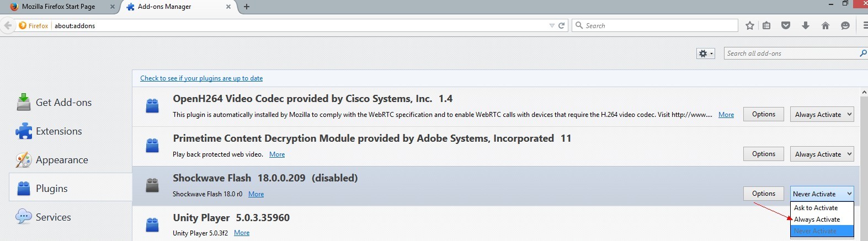Switch to Extensions category
The width and height of the screenshot is (868, 241).
point(58,131)
